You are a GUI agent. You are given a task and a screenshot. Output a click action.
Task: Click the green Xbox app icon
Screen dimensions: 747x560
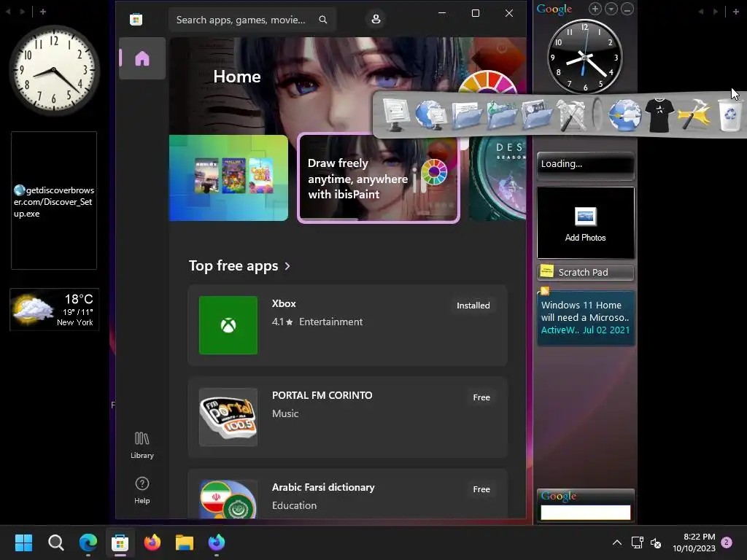[x=228, y=325]
